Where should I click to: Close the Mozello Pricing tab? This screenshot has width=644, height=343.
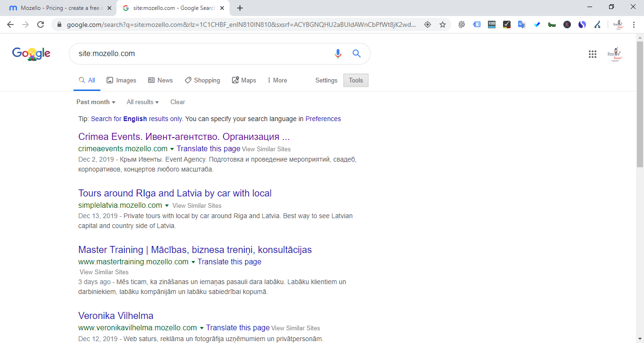pos(109,8)
